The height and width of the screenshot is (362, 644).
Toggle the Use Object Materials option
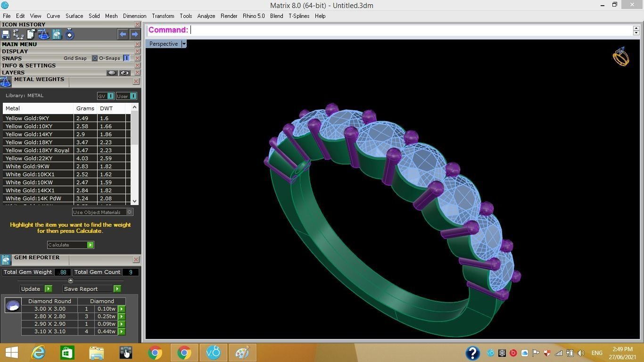[x=129, y=212]
